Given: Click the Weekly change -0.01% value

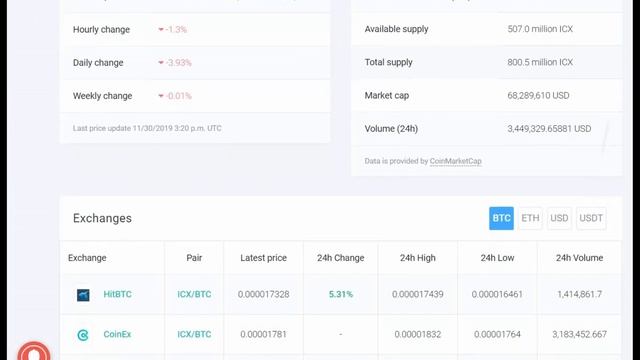Looking at the screenshot, I should [x=175, y=96].
